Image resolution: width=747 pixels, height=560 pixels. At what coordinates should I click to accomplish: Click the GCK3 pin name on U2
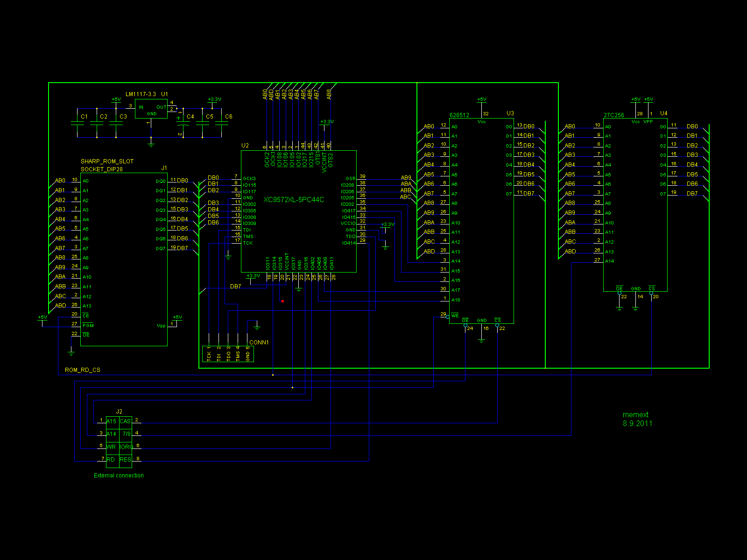[249, 179]
